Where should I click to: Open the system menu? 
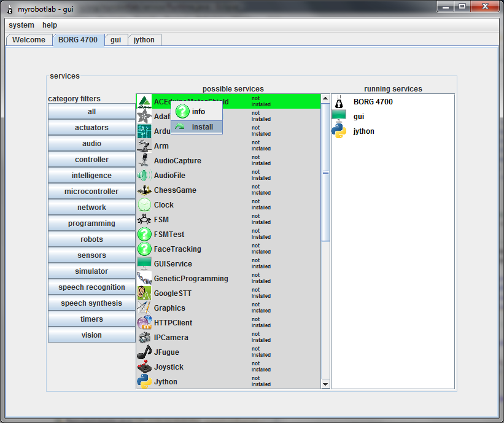21,25
